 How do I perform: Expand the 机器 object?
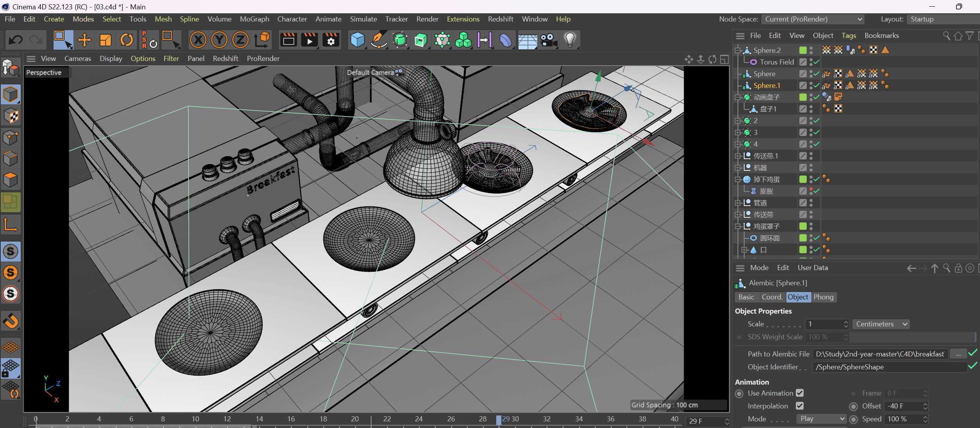tap(738, 168)
